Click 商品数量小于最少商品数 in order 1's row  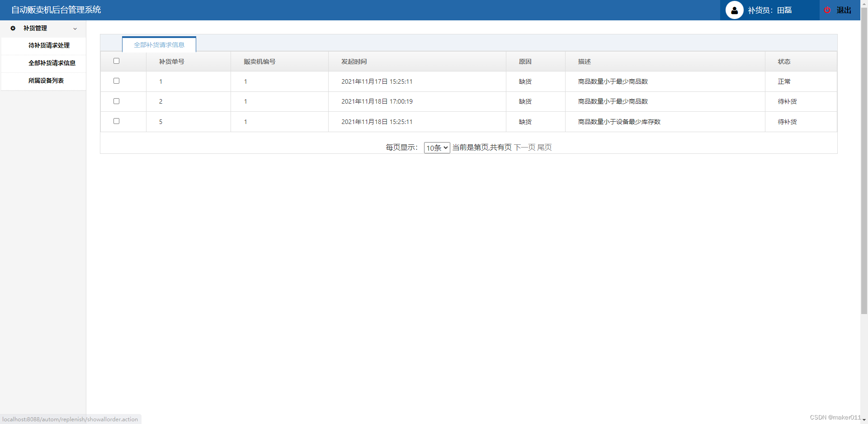coord(613,81)
